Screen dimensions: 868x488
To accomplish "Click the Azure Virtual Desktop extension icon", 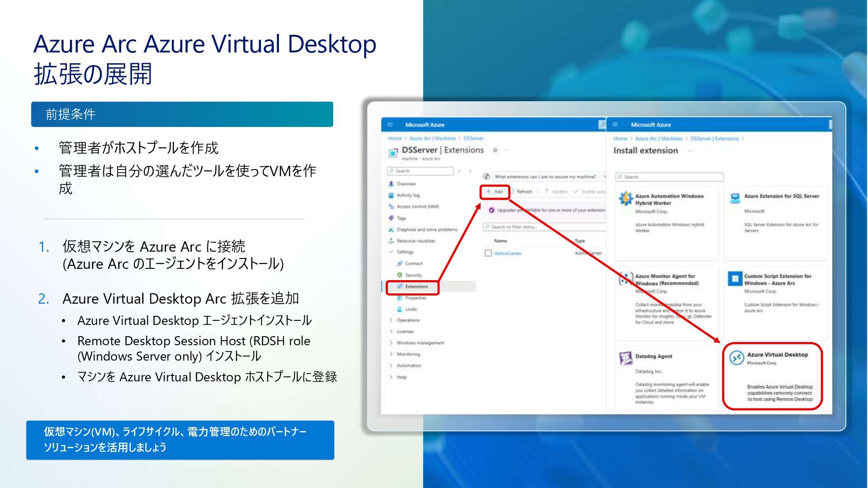I will [x=736, y=358].
